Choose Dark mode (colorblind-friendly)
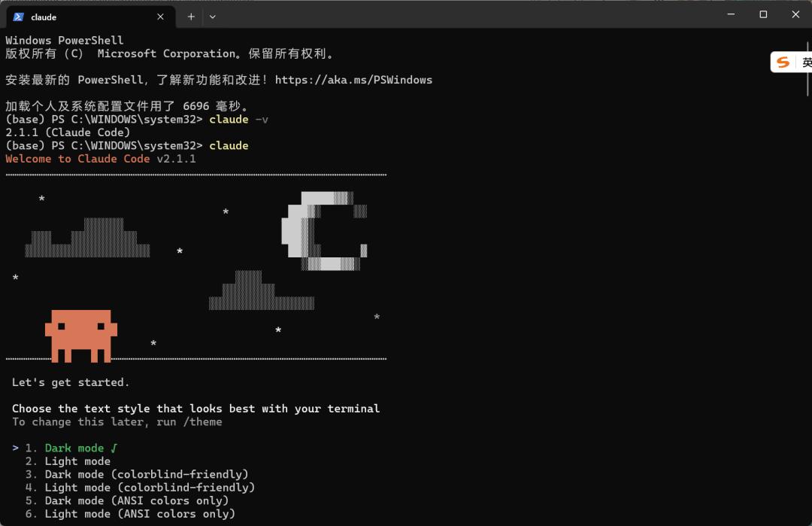Image resolution: width=812 pixels, height=526 pixels. click(137, 474)
